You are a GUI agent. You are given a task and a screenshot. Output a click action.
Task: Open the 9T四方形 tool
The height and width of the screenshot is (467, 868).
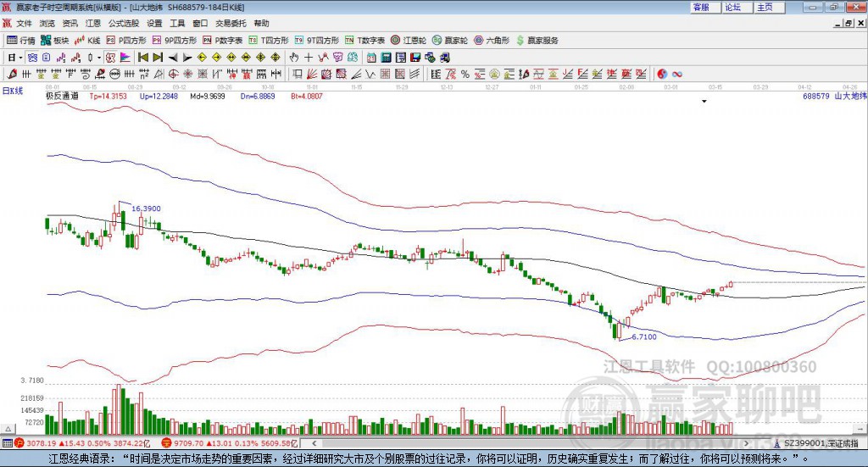[x=317, y=41]
